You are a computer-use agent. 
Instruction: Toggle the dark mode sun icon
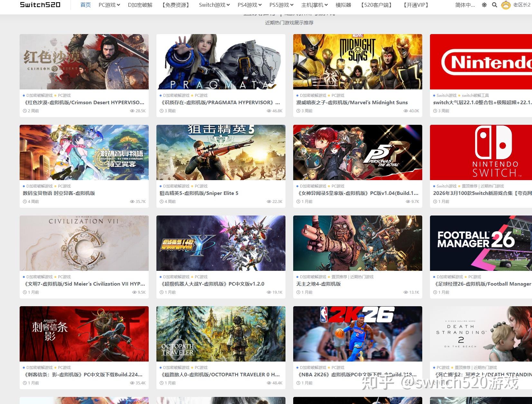[x=484, y=5]
